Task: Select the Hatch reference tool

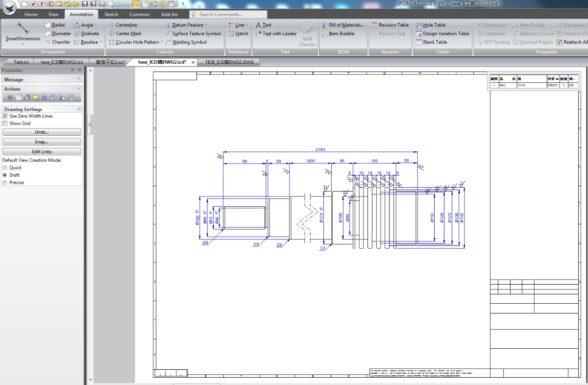Action: [x=238, y=34]
